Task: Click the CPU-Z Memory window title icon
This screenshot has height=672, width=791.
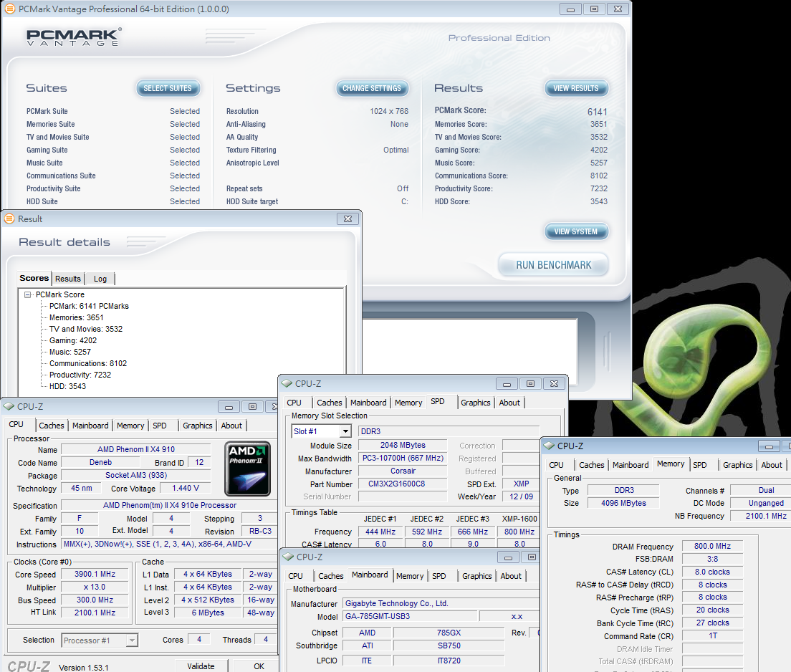Action: pyautogui.click(x=550, y=446)
